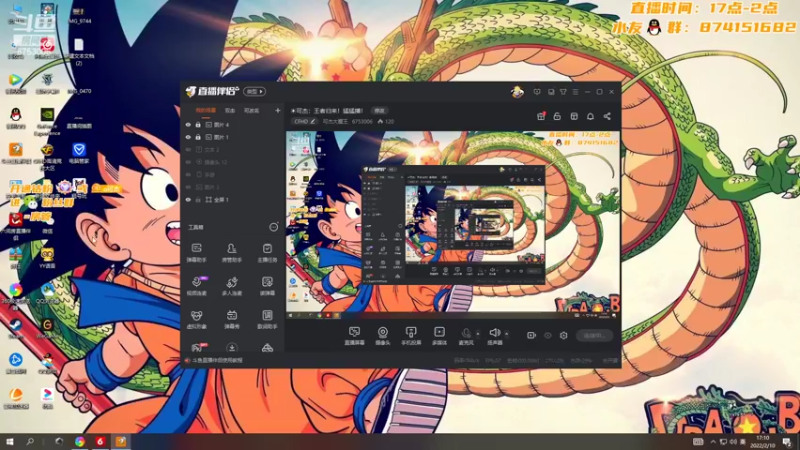Click the taskbar clock showing 17:10
The width and height of the screenshot is (800, 450).
(762, 441)
